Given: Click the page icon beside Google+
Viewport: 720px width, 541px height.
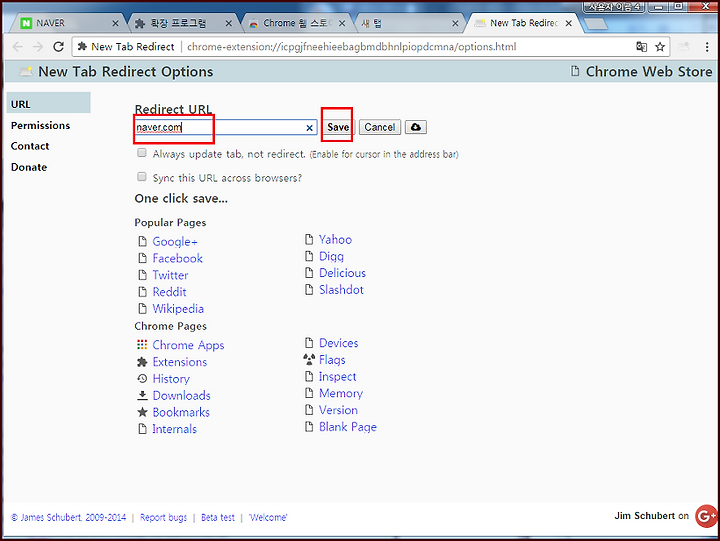Looking at the screenshot, I should [x=142, y=241].
